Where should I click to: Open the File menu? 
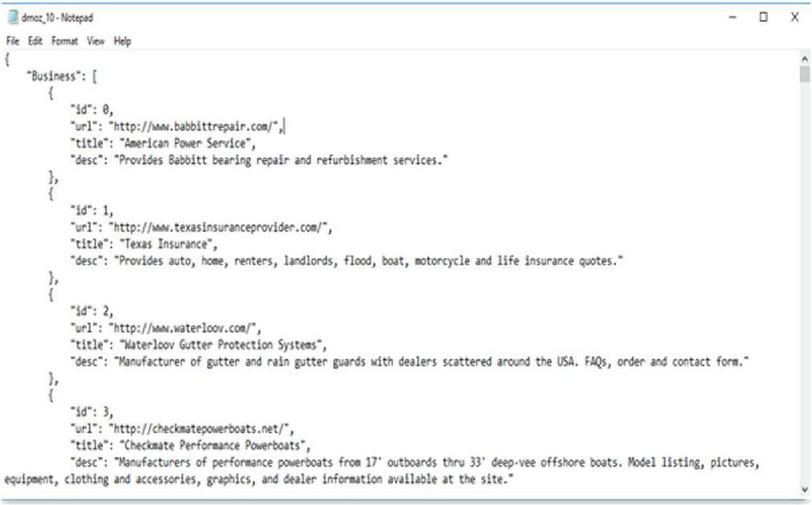[x=12, y=41]
